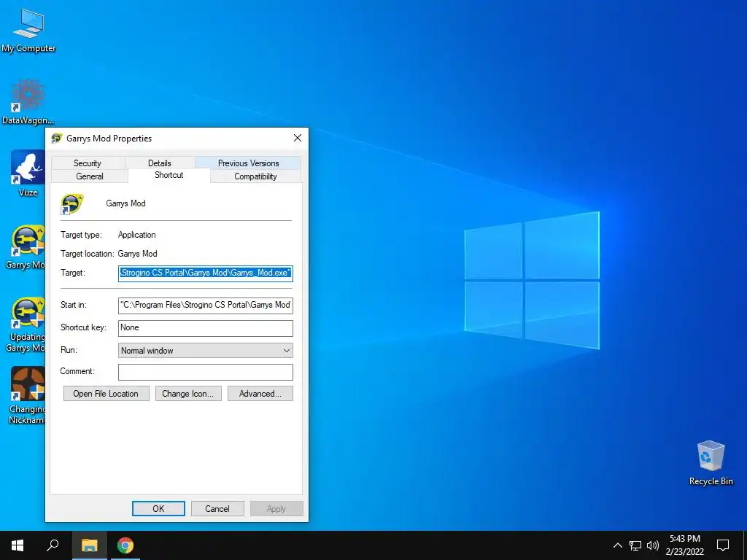Select the Garrys Mod desktop shortcut

click(26, 246)
